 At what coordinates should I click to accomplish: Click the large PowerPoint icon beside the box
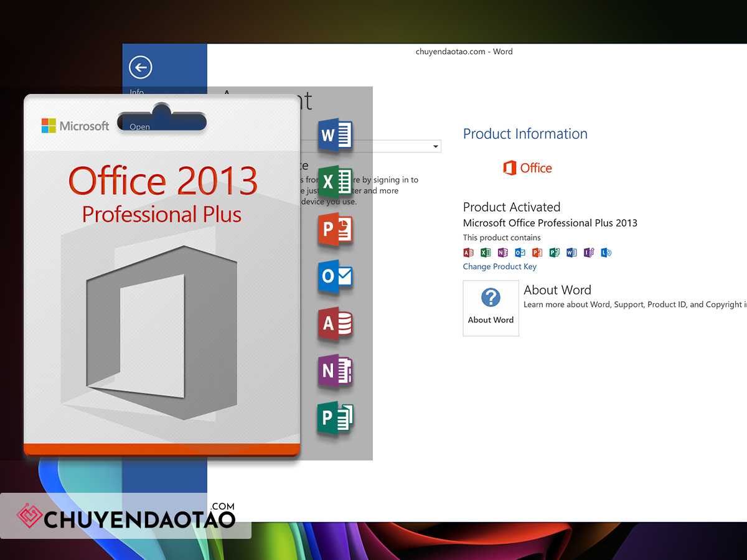pyautogui.click(x=335, y=230)
